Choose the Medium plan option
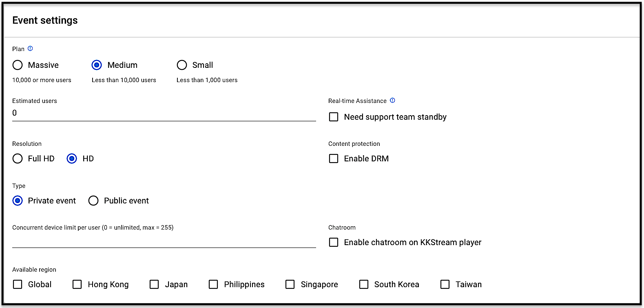Image resolution: width=644 pixels, height=308 pixels. pos(97,65)
